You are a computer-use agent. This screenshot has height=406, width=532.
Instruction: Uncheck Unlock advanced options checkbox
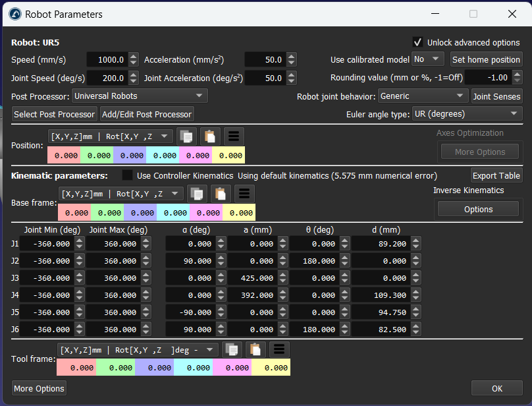[417, 42]
